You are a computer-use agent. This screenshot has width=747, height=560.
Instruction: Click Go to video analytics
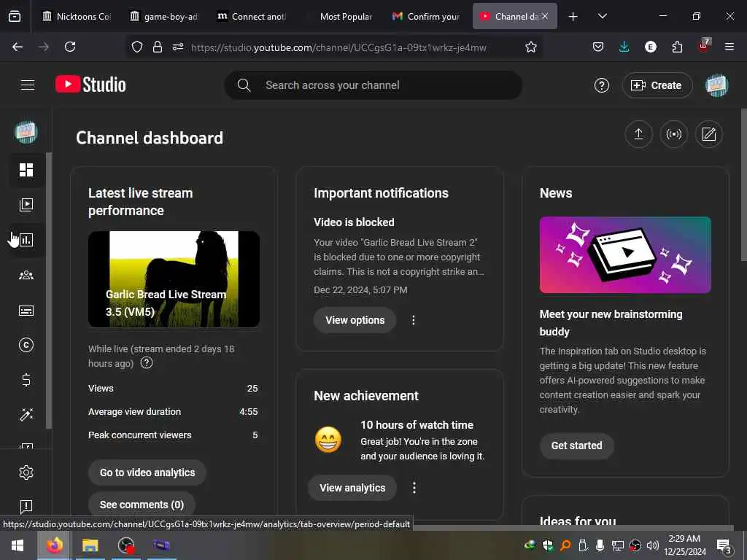(x=147, y=472)
